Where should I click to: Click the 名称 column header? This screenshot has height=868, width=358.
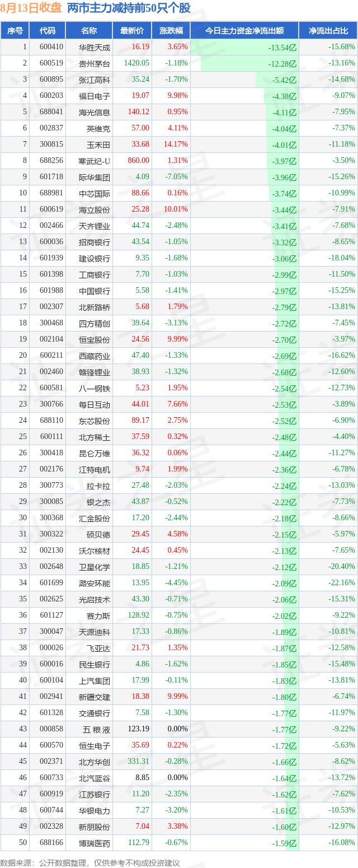pos(89,31)
